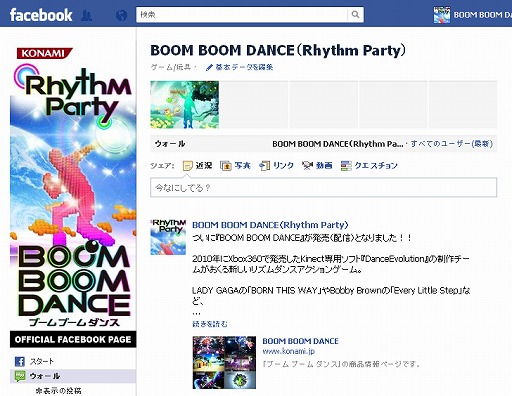The height and width of the screenshot is (396, 512).
Task: Open the BOOM BOOM DANCE shared link title
Action: (300, 341)
